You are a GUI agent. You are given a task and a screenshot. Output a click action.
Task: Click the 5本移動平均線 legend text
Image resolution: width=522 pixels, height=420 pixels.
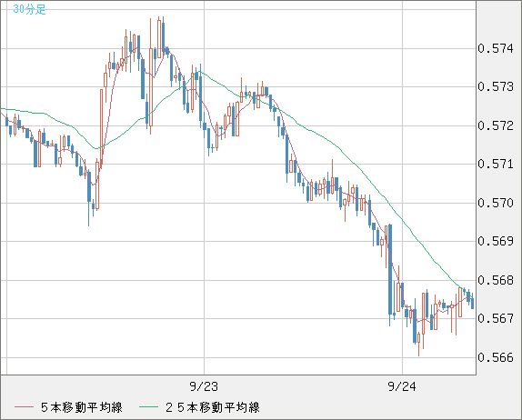point(82,407)
